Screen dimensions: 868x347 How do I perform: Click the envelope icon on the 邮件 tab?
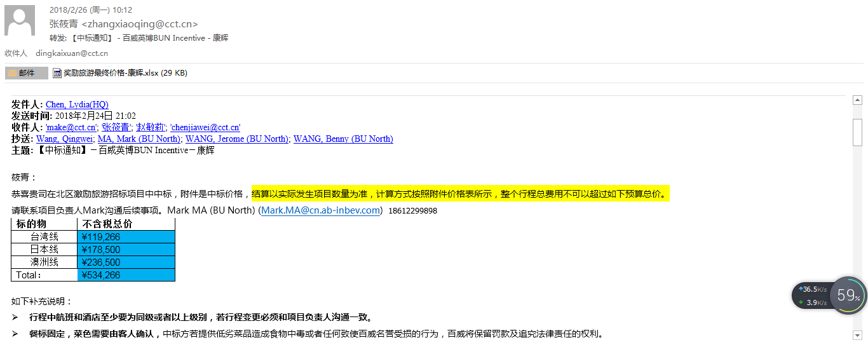(x=12, y=73)
